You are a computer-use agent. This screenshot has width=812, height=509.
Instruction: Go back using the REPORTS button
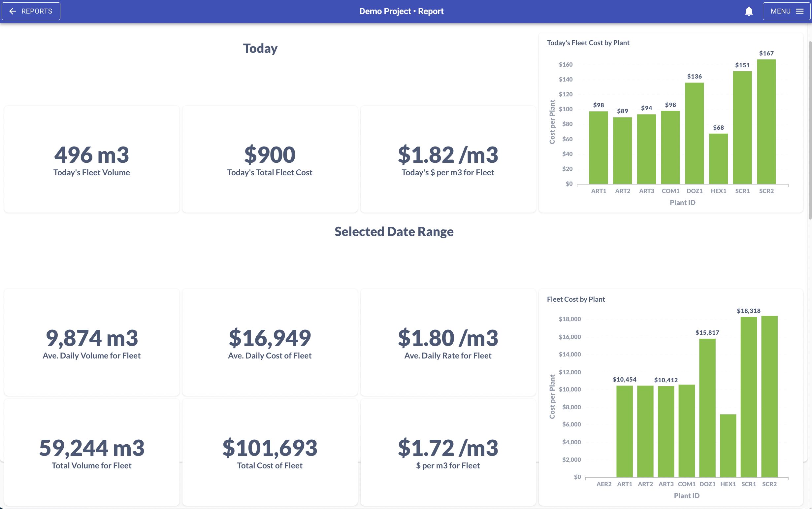pyautogui.click(x=31, y=11)
